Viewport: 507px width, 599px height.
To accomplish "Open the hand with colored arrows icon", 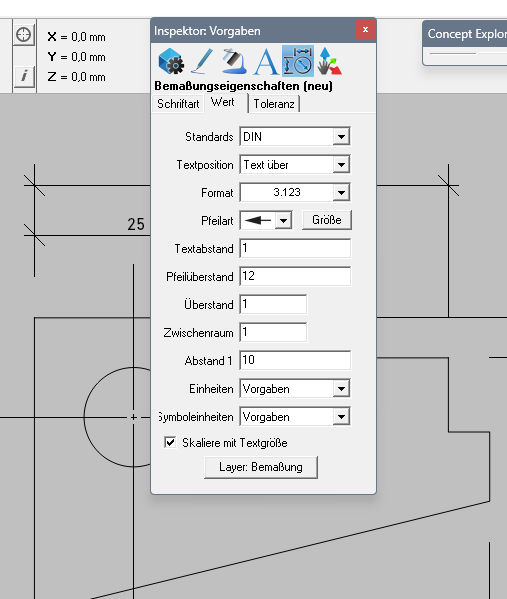I will coord(329,61).
